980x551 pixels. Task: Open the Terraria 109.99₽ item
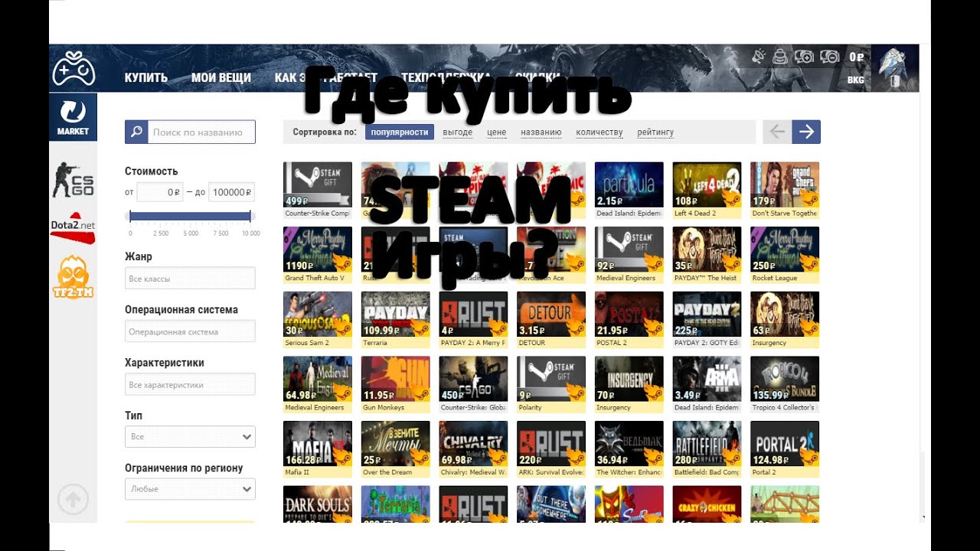point(396,320)
